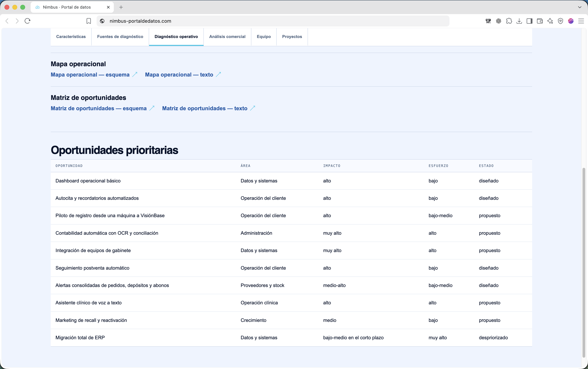Click the leftmost dark extension icon in the toolbar
588x369 pixels.
[488, 21]
